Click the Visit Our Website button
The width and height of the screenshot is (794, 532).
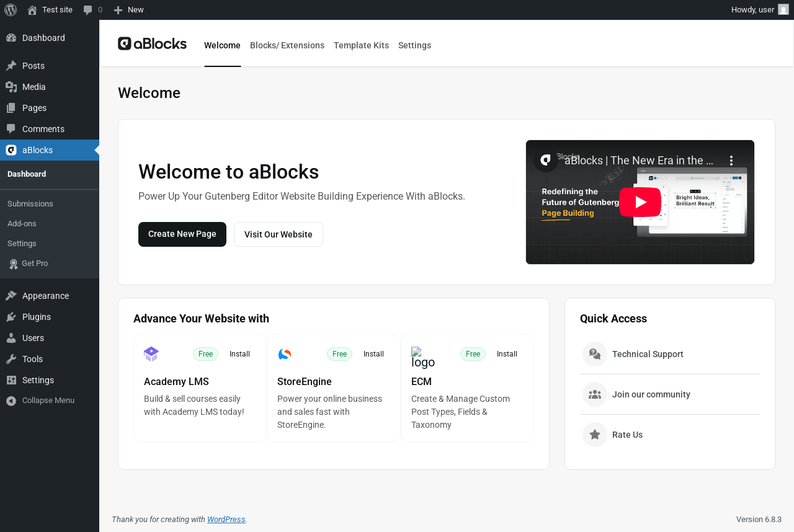pyautogui.click(x=279, y=234)
